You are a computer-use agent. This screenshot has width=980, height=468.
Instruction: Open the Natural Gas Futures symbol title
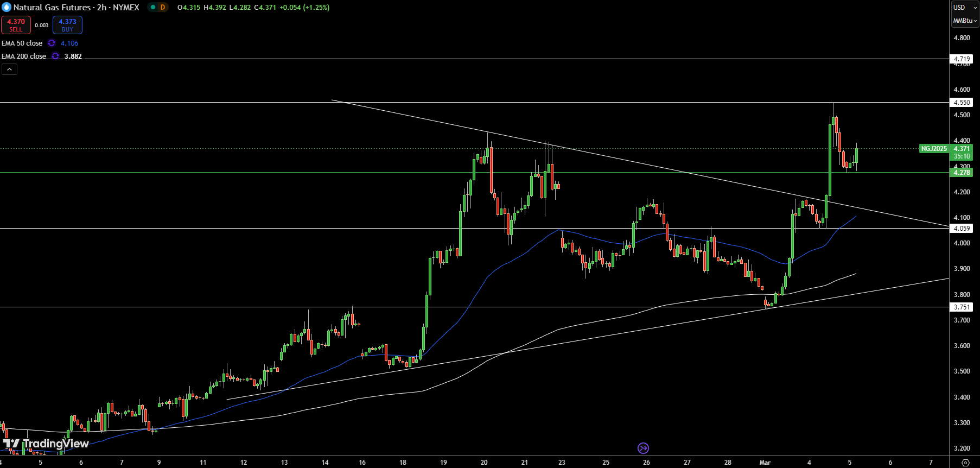[76, 7]
